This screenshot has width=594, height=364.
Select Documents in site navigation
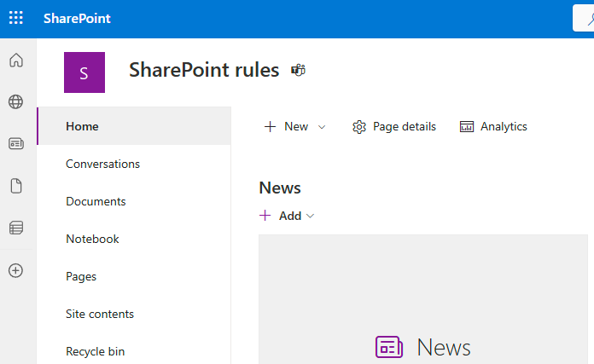96,202
